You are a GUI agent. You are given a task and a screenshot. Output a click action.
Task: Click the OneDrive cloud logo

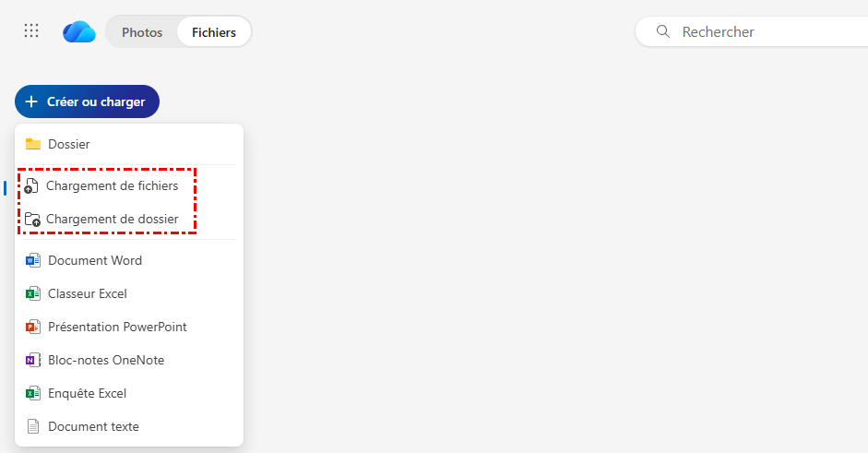tap(79, 32)
